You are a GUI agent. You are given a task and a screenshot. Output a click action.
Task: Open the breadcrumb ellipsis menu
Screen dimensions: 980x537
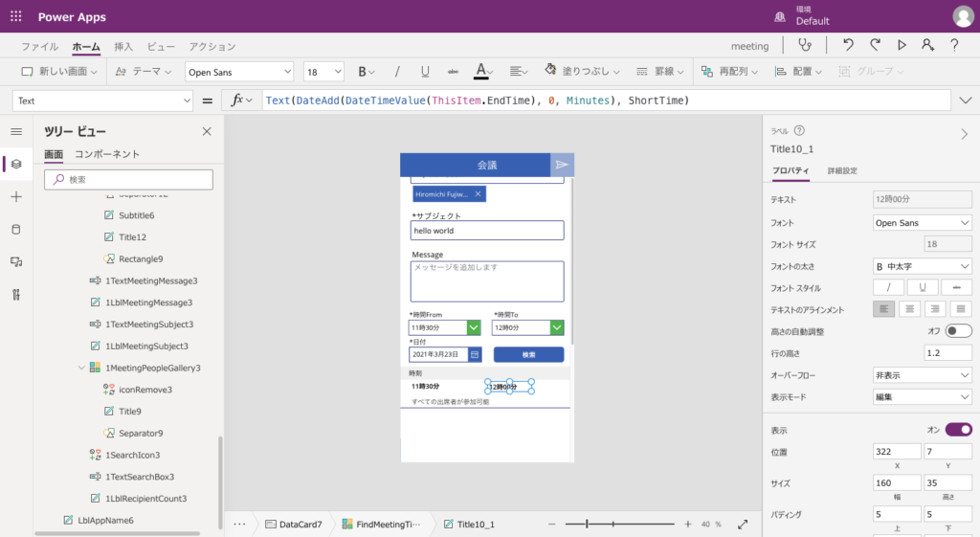pos(239,524)
